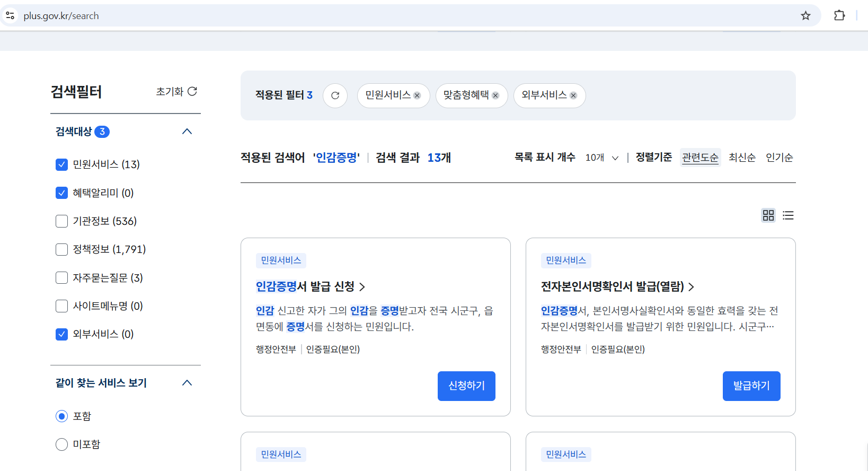Remove the 민원서비스 filter chip

[x=417, y=95]
